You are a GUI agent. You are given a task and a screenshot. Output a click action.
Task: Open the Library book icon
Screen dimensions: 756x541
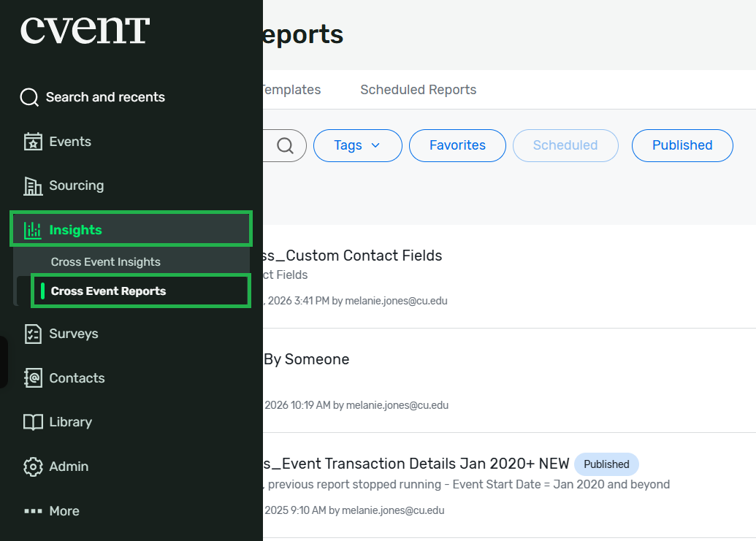tap(33, 423)
